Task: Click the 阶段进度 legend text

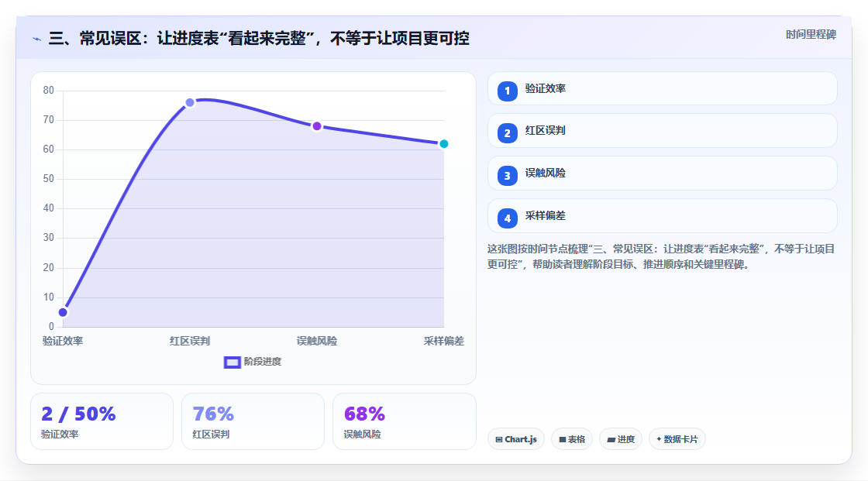Action: (263, 362)
